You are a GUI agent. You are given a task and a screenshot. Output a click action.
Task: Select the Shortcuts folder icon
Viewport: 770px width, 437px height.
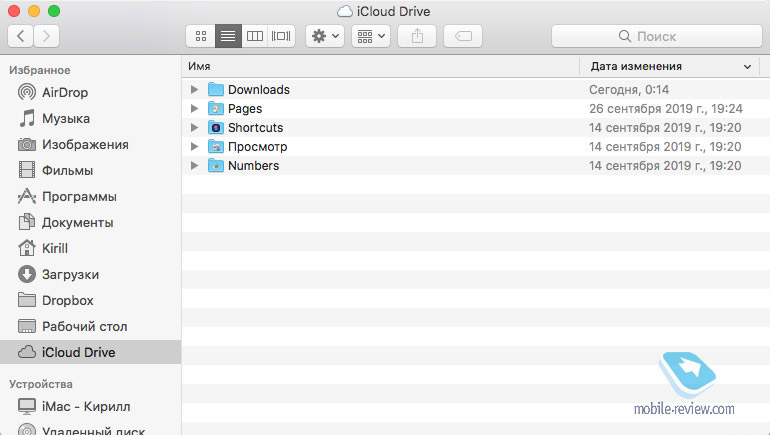tap(216, 128)
